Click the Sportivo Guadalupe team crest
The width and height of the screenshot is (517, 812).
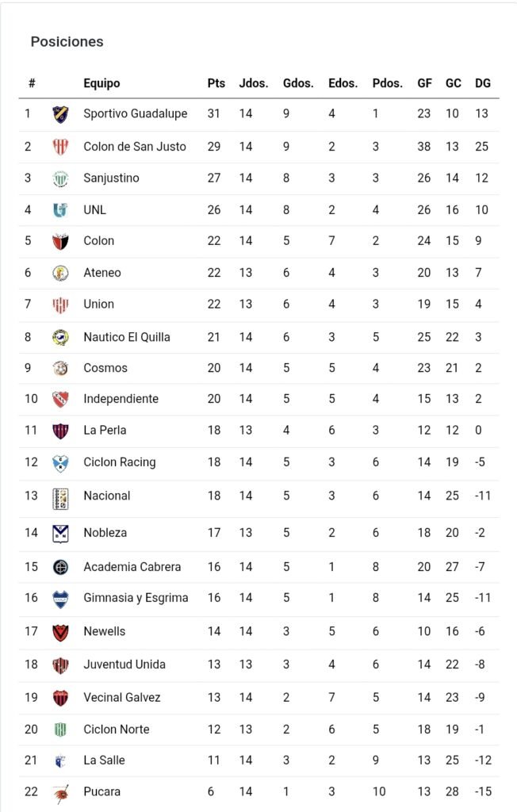tap(60, 114)
